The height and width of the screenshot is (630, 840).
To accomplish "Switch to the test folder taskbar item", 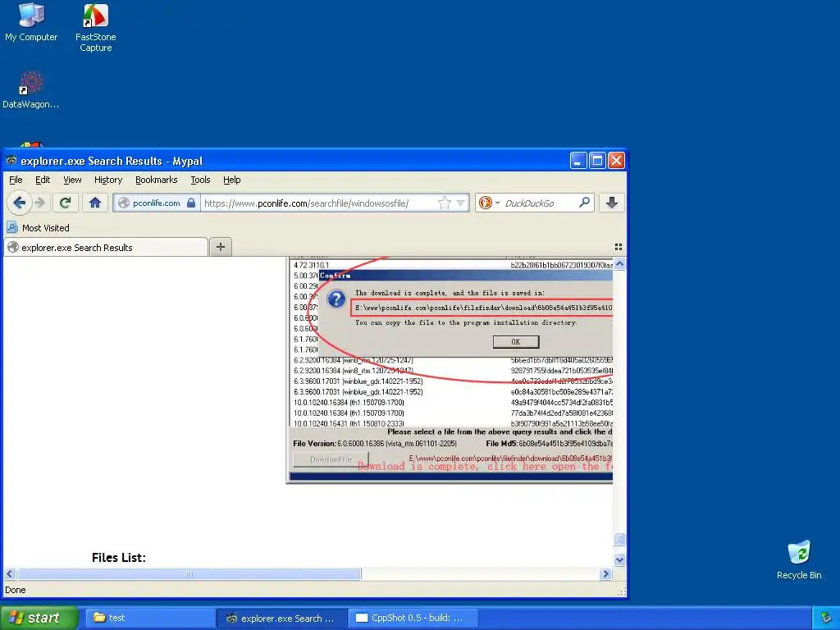I will click(149, 618).
